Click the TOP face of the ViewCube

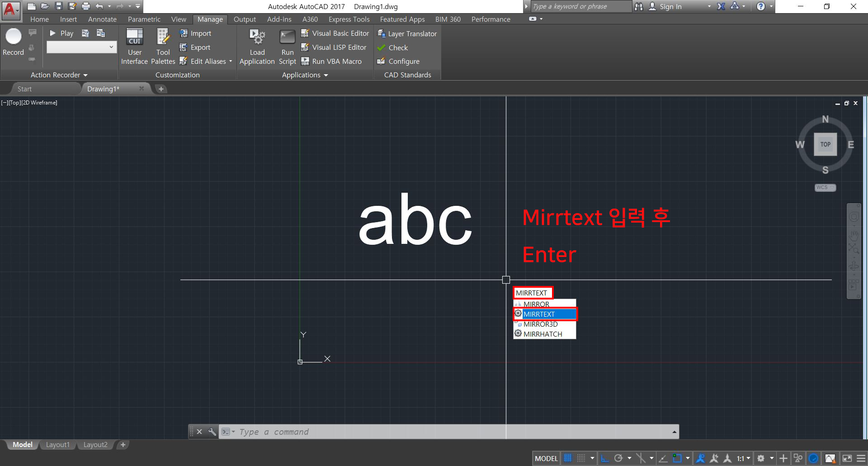click(x=825, y=144)
